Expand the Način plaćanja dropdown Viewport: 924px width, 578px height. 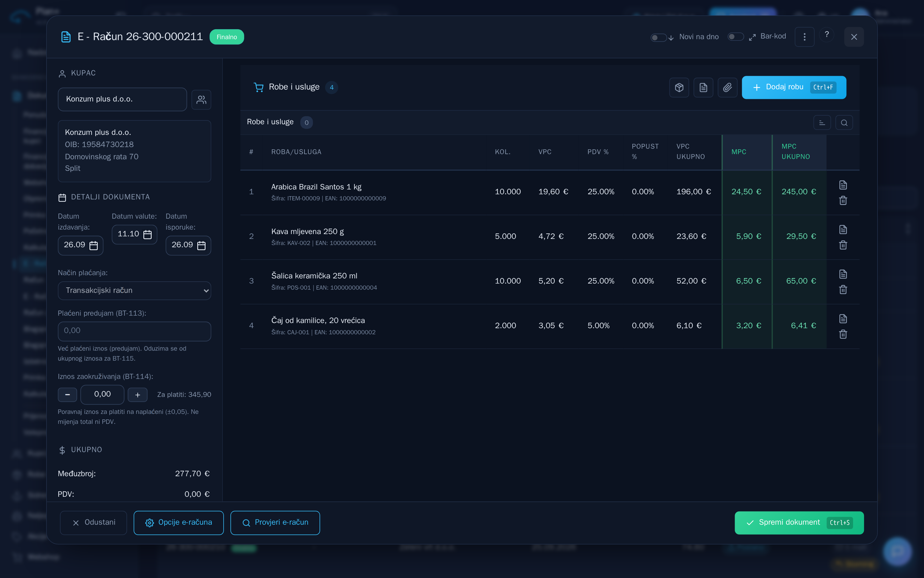(x=134, y=291)
